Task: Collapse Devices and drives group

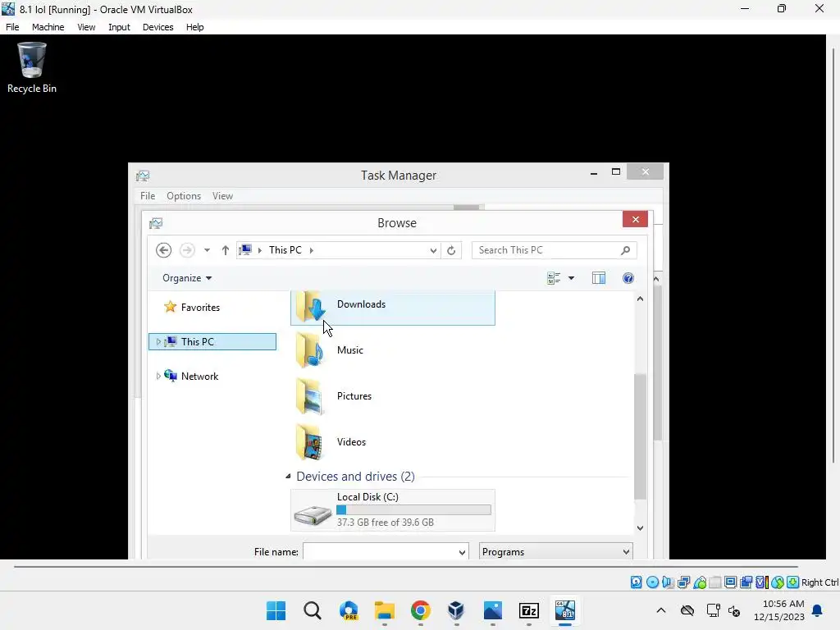Action: click(x=288, y=477)
